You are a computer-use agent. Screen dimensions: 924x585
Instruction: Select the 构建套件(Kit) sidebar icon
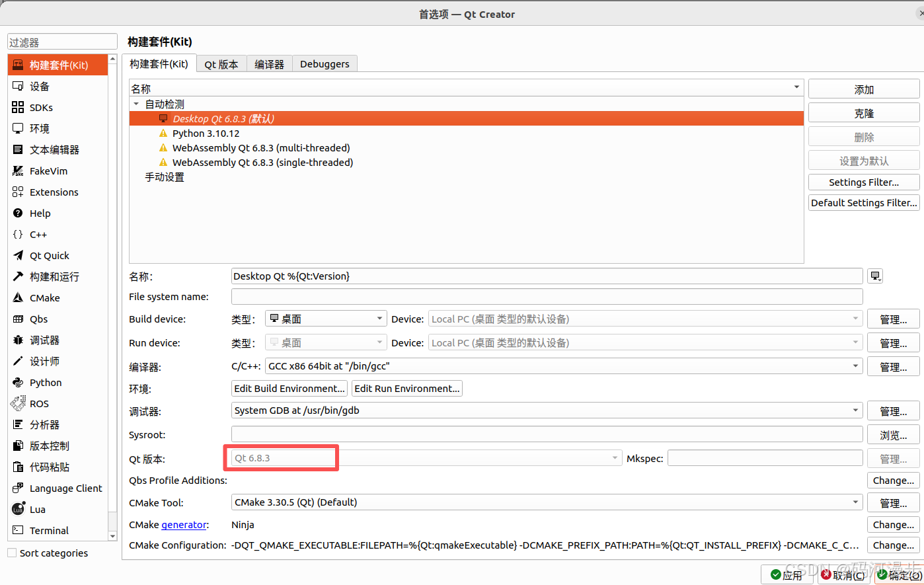click(x=18, y=65)
